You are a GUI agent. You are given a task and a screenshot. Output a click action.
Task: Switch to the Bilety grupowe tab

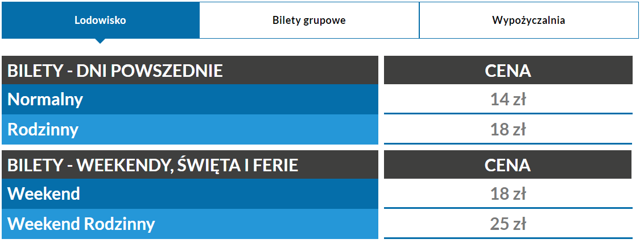point(309,20)
